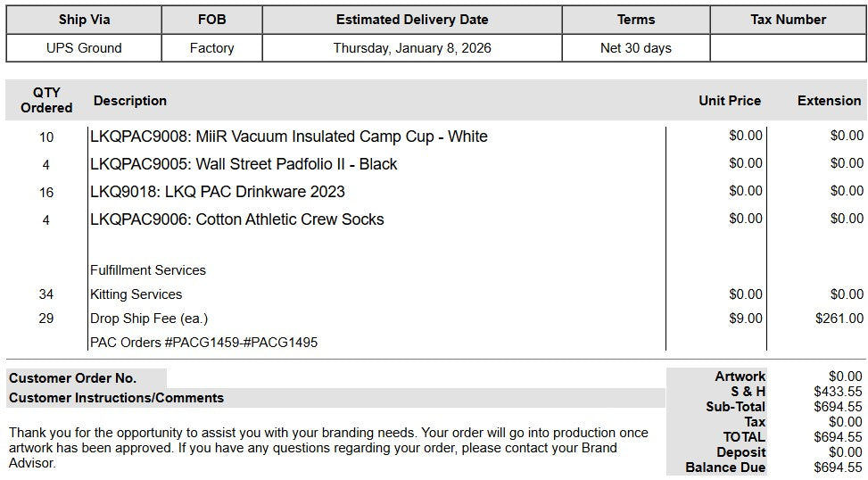This screenshot has width=868, height=480.
Task: Click the empty Tax Number field
Action: [x=788, y=48]
